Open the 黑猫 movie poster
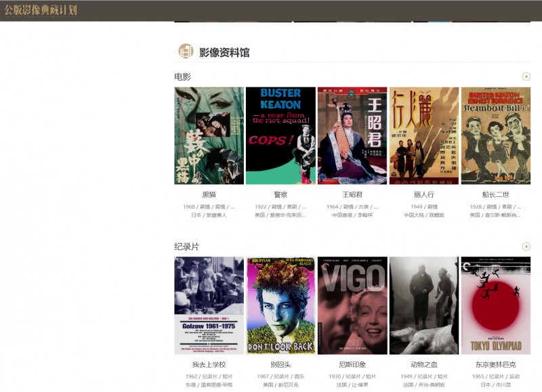 coord(209,135)
